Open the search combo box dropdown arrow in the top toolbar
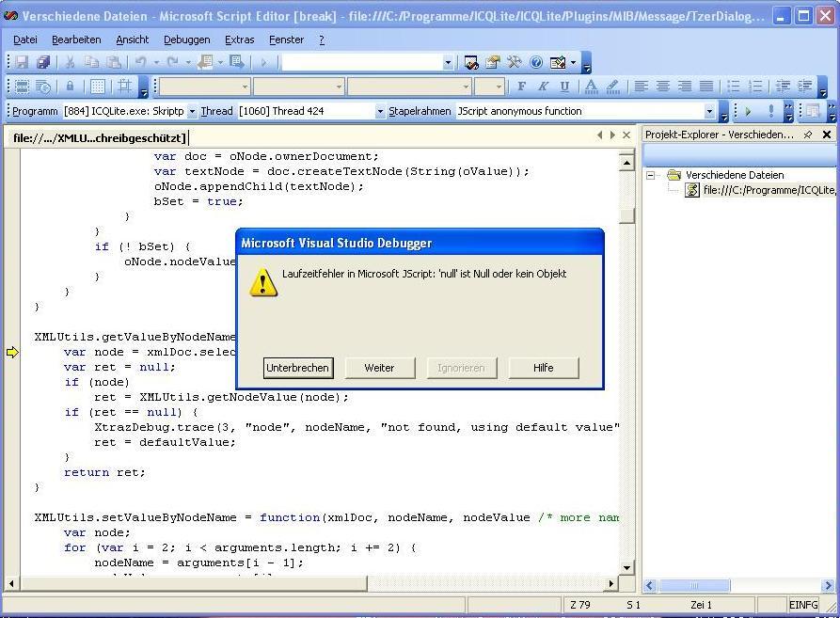This screenshot has width=840, height=618. point(448,63)
